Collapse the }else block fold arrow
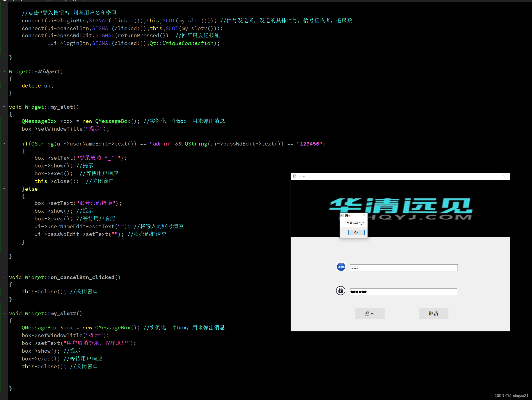The image size is (532, 400). 4,189
